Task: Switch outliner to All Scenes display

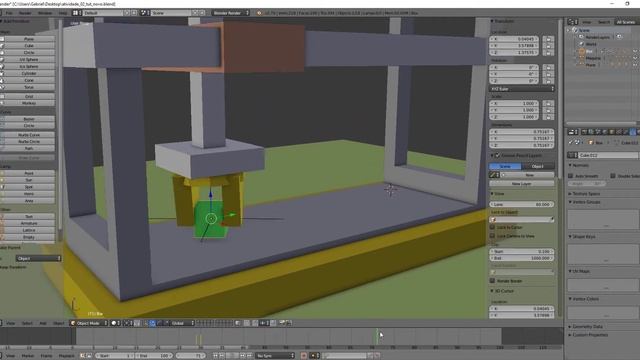Action: pyautogui.click(x=625, y=22)
